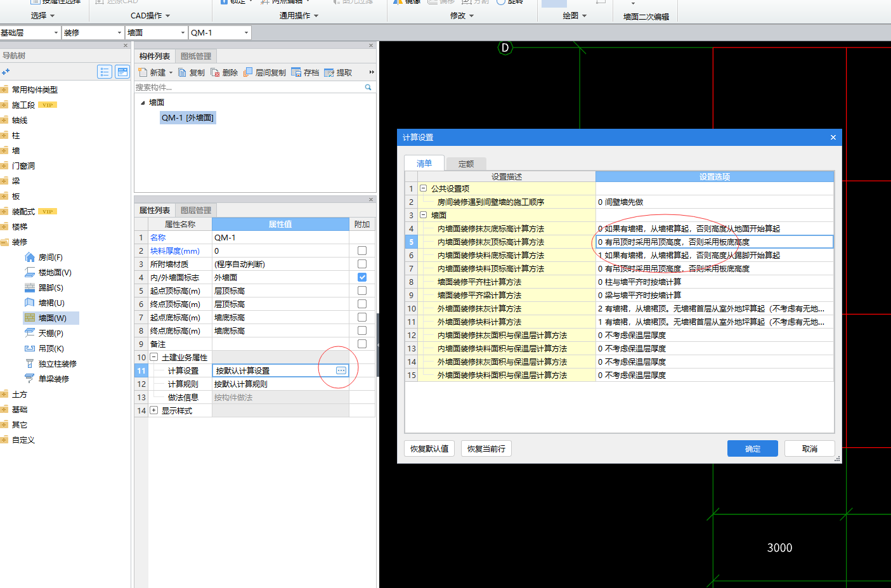Click 删除 component tool
Image resolution: width=891 pixels, height=588 pixels.
pyautogui.click(x=224, y=72)
